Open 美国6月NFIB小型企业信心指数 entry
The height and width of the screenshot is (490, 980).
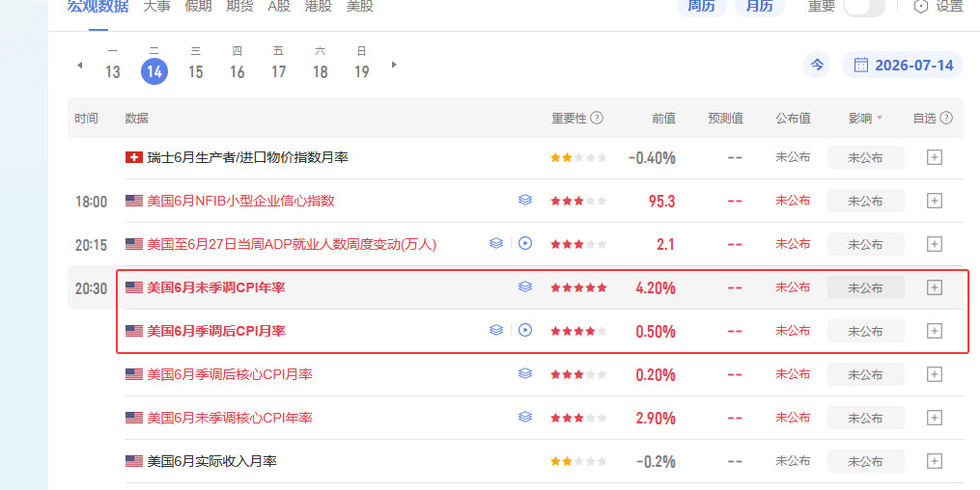(240, 201)
